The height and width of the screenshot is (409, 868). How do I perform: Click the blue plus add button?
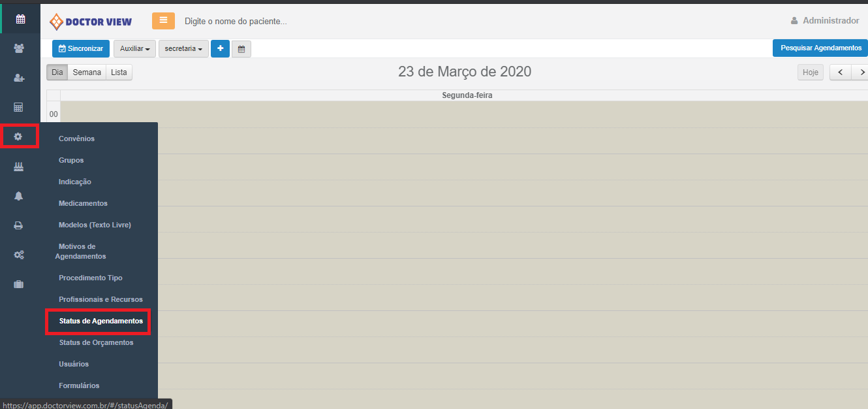click(x=220, y=48)
